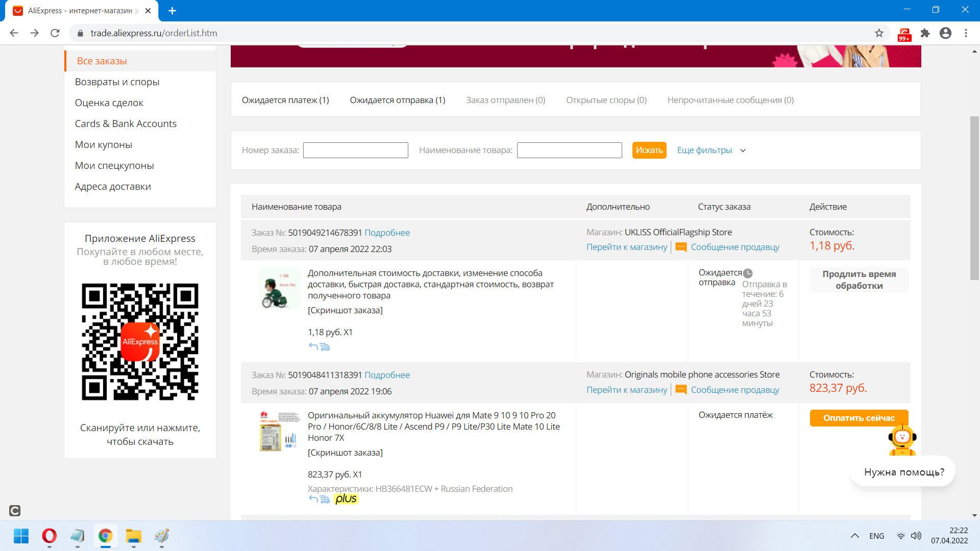Screen dimensions: 980x551
Task: Filter by Непрочитанные сообщения (0)
Action: [730, 100]
